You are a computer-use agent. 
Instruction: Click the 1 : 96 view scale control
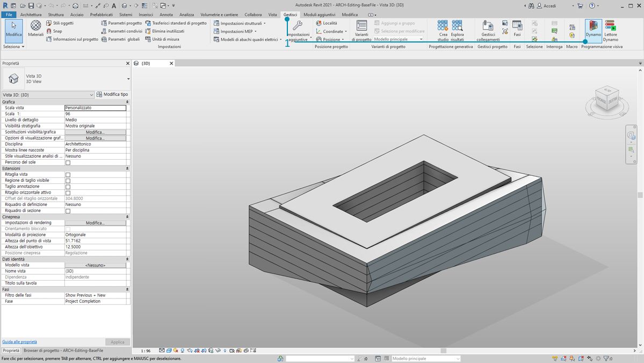tap(146, 351)
